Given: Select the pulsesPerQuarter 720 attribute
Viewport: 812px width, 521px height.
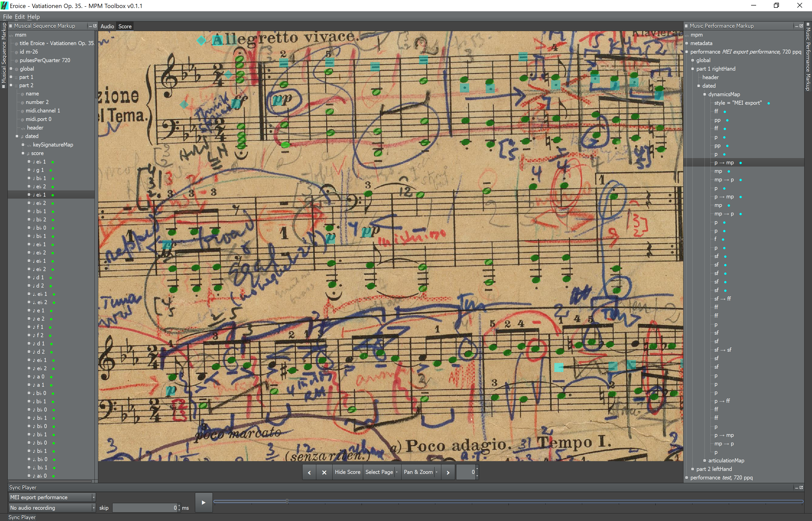Looking at the screenshot, I should tap(45, 60).
